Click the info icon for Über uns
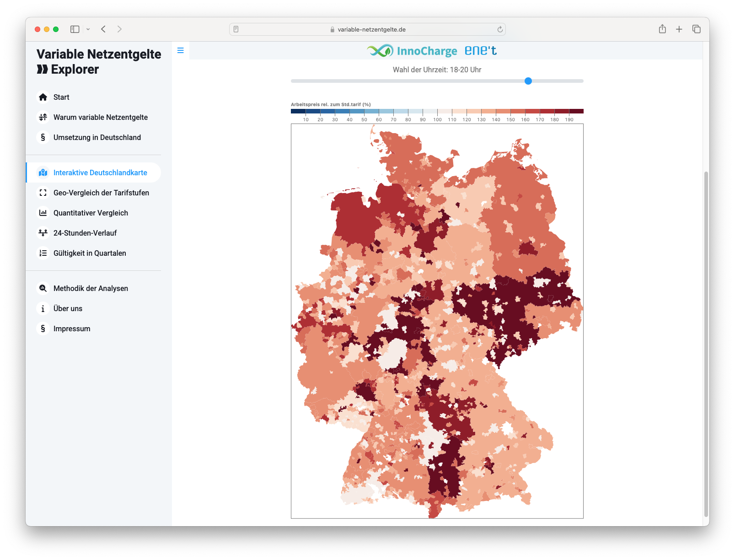 click(x=43, y=308)
